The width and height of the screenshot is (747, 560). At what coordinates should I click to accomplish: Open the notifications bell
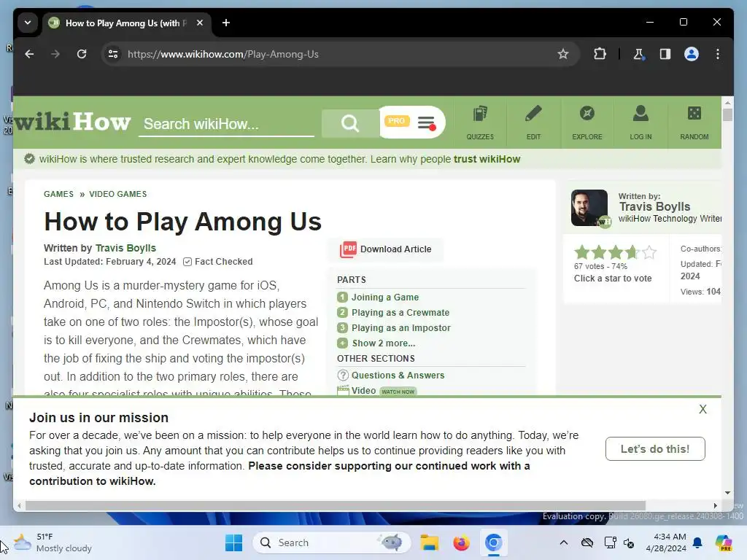click(x=698, y=542)
